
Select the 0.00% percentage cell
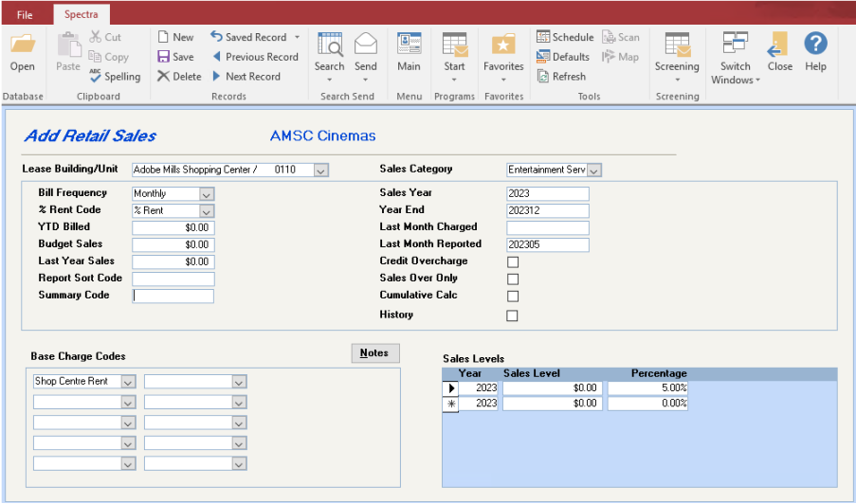pyautogui.click(x=647, y=403)
